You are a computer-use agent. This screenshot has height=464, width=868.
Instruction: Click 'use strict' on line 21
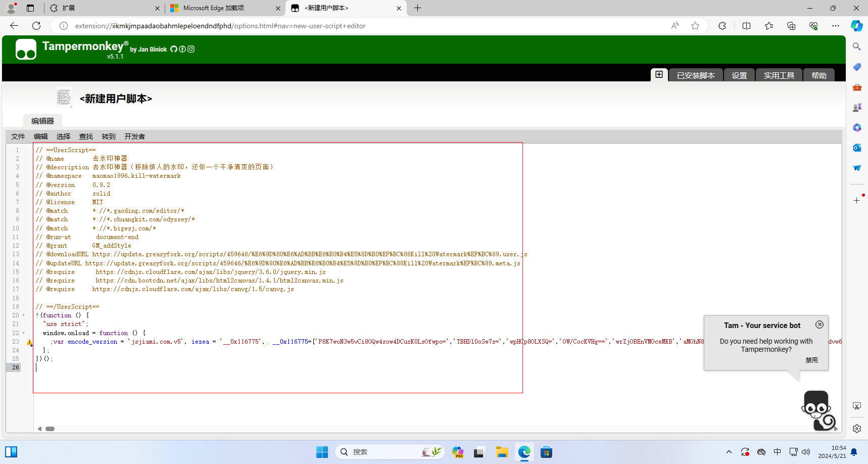click(65, 324)
